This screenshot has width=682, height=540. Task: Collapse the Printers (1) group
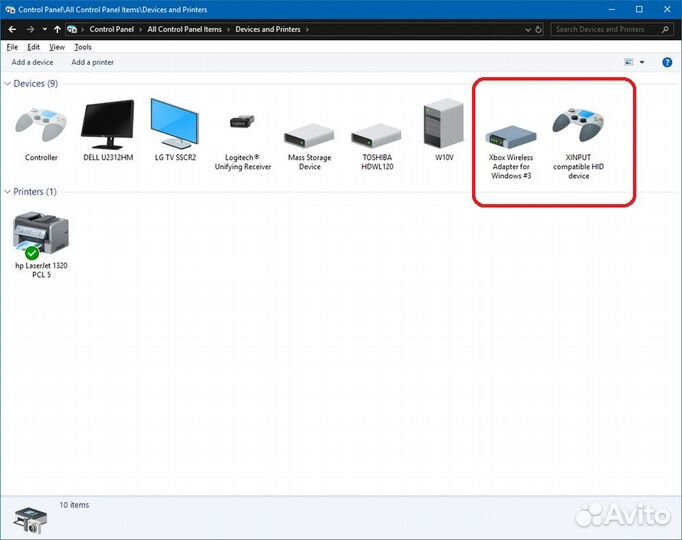8,192
